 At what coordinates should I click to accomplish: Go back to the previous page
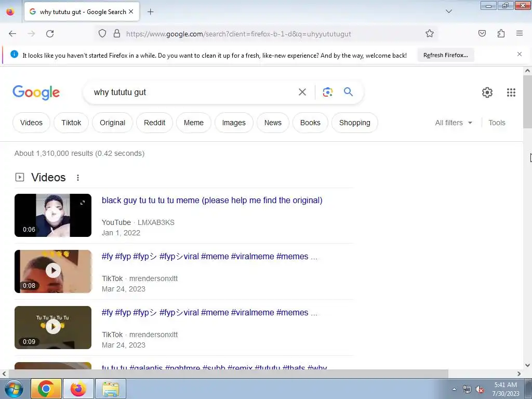pyautogui.click(x=12, y=34)
